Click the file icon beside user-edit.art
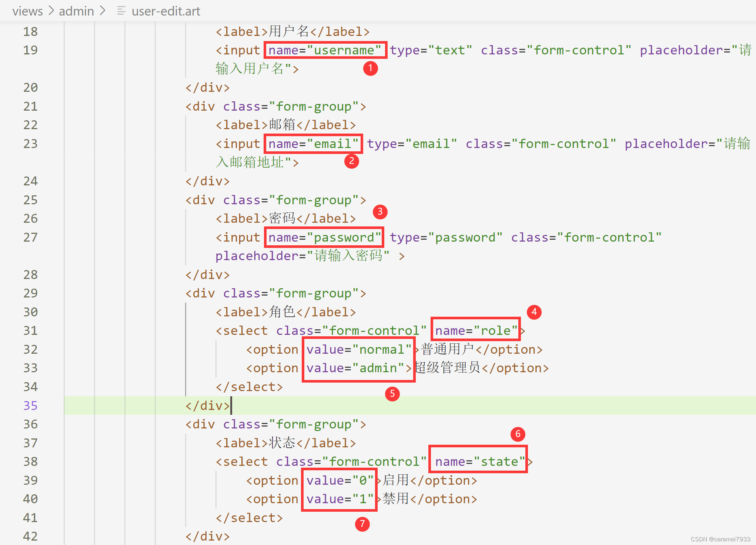756x545 pixels. click(x=121, y=11)
